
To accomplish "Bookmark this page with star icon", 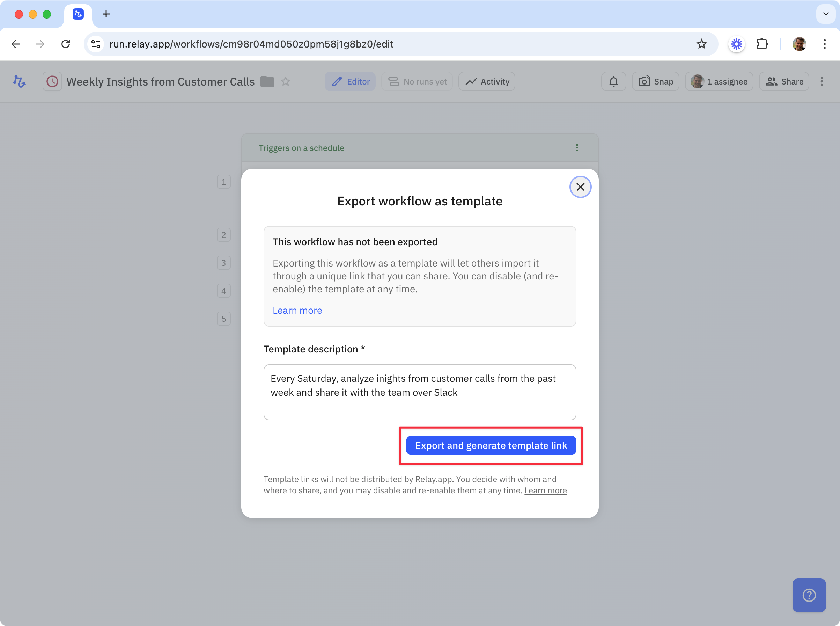I will pyautogui.click(x=701, y=44).
